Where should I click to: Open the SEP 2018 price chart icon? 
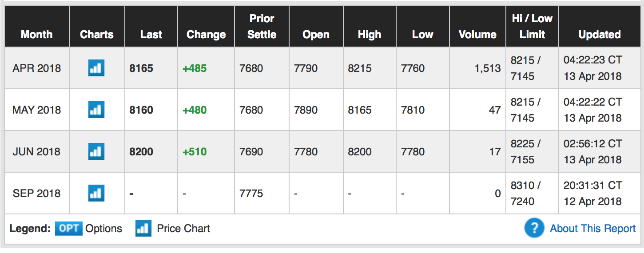coord(96,194)
